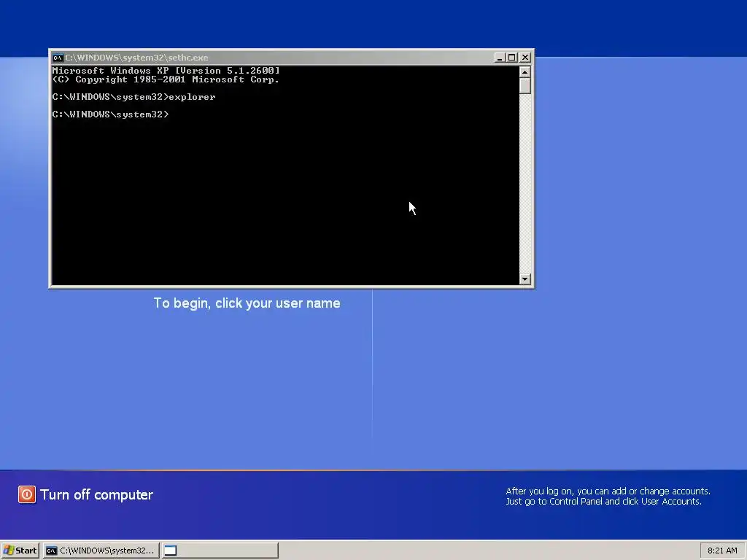Click the 8:21 AM clock in tray
The width and height of the screenshot is (747, 560).
click(x=722, y=551)
